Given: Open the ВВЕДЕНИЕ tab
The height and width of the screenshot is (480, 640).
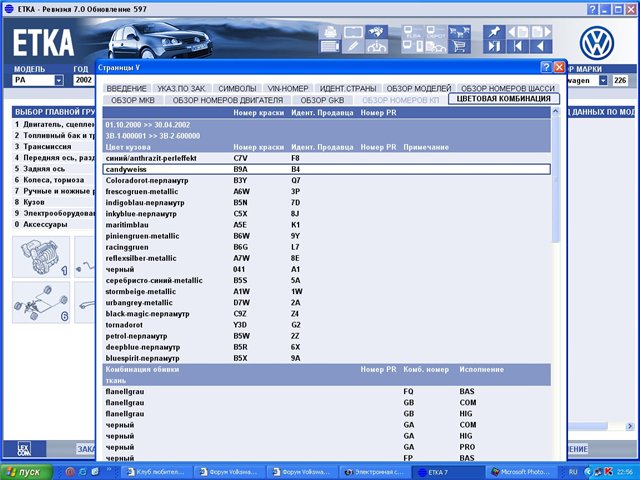Looking at the screenshot, I should 127,88.
